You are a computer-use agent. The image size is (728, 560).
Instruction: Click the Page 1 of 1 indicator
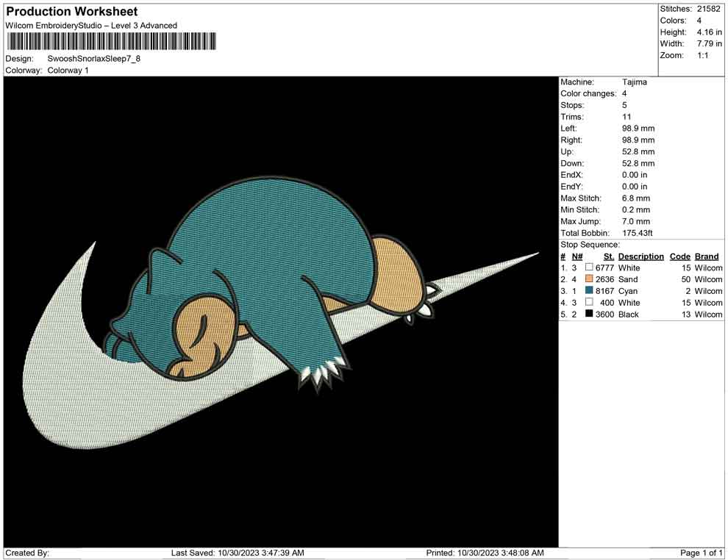[x=702, y=553]
